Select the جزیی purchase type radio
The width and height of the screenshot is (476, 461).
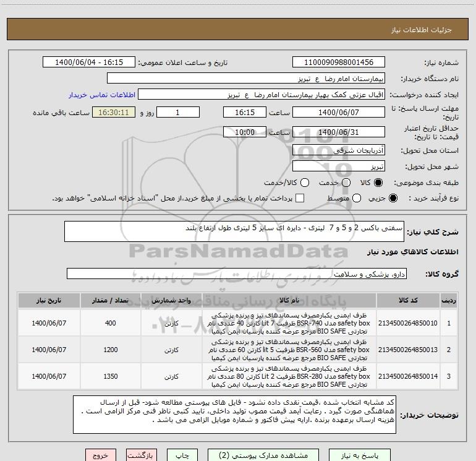click(393, 198)
